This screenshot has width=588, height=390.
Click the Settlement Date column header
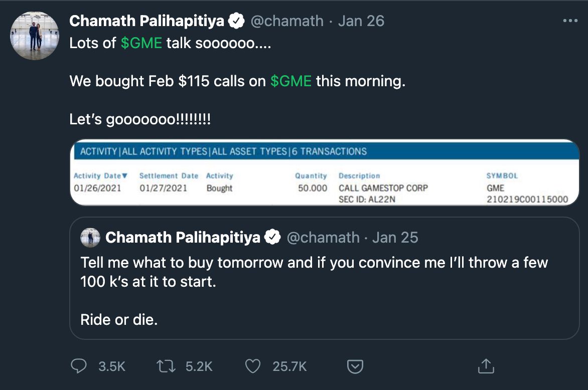[x=169, y=176]
